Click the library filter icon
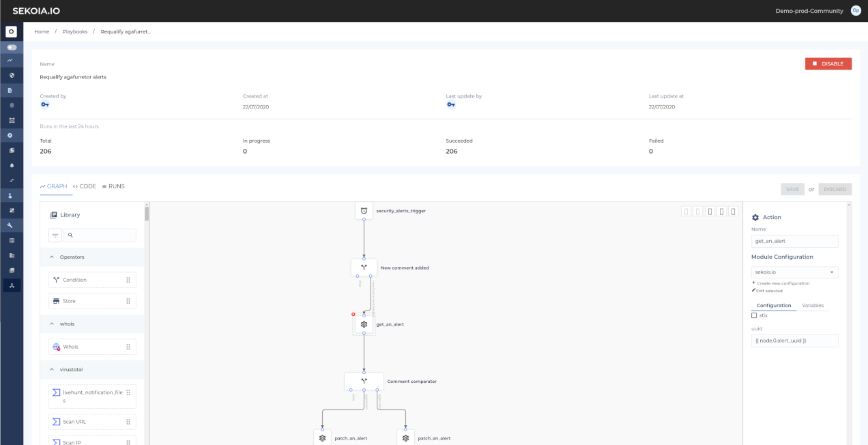The image size is (868, 445). coord(55,235)
